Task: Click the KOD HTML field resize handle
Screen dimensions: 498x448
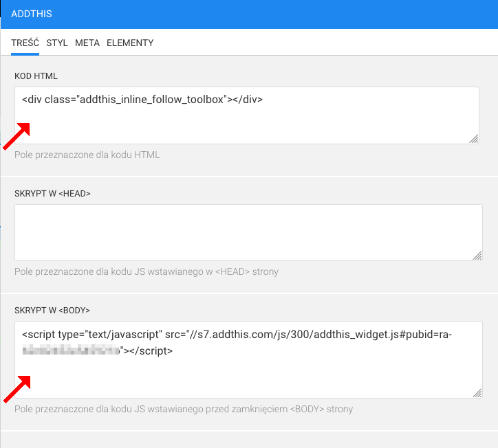Action: [x=474, y=139]
